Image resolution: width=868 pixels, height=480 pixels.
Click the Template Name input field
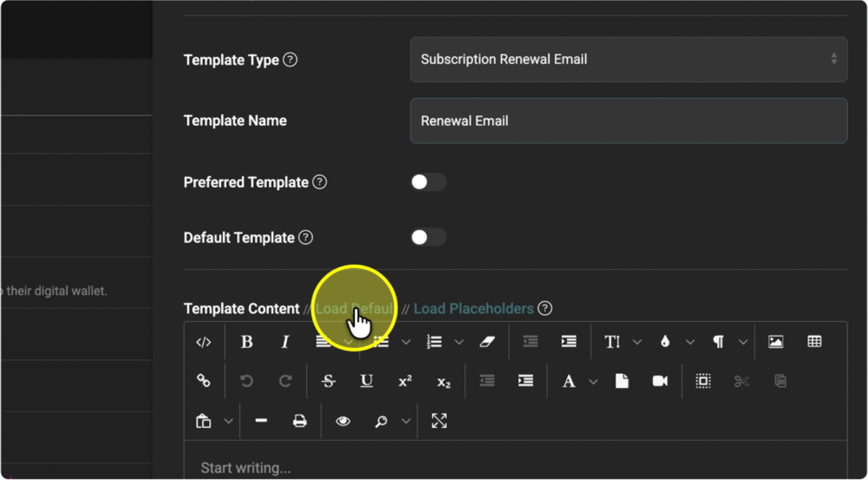tap(629, 121)
